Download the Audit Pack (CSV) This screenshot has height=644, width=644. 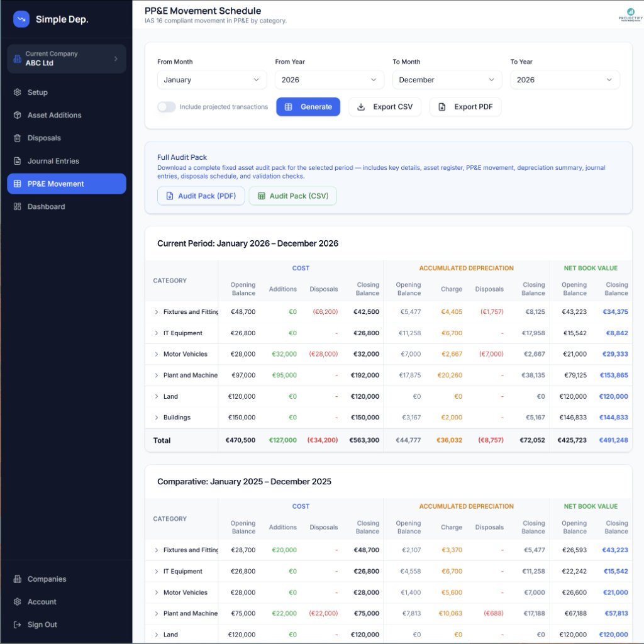(x=293, y=196)
